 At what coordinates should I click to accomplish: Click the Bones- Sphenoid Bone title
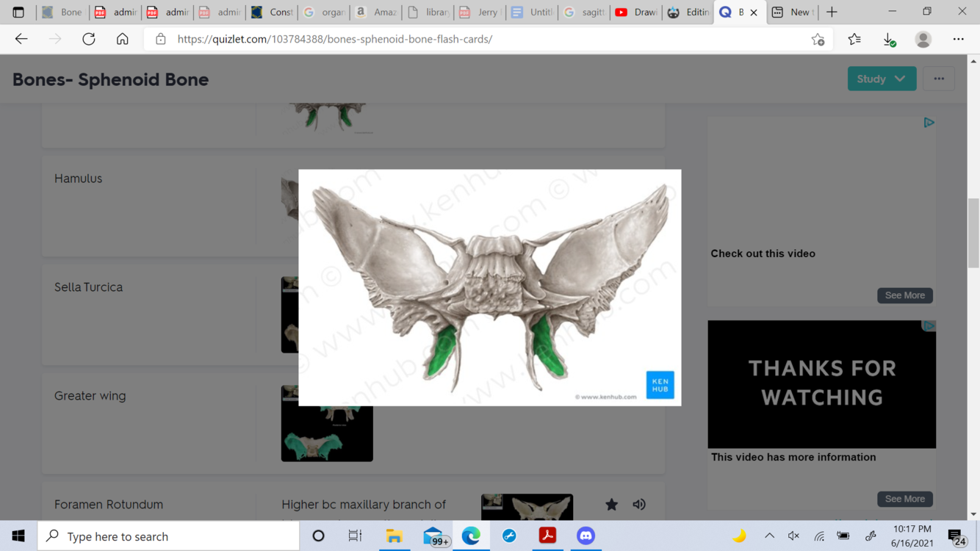coord(110,79)
